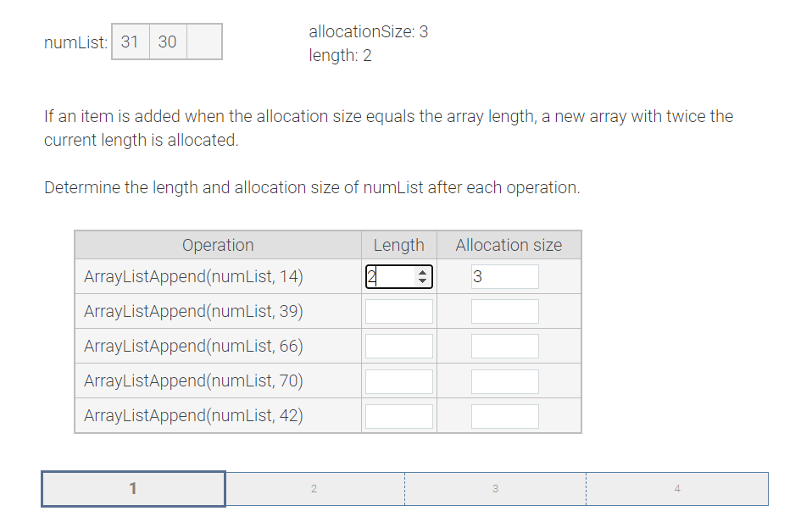Click the Allocation size field for ArrayListAppend 39
Screen dimensions: 812x511
pyautogui.click(x=504, y=310)
